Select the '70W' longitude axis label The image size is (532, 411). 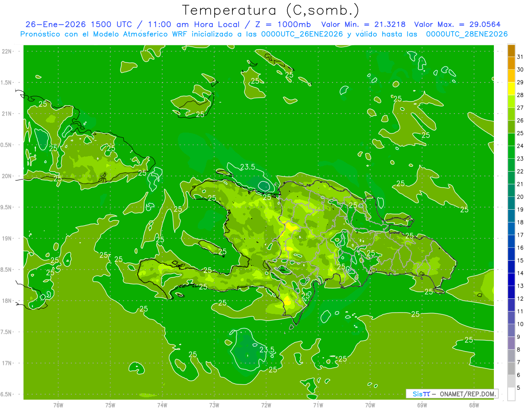pos(370,405)
